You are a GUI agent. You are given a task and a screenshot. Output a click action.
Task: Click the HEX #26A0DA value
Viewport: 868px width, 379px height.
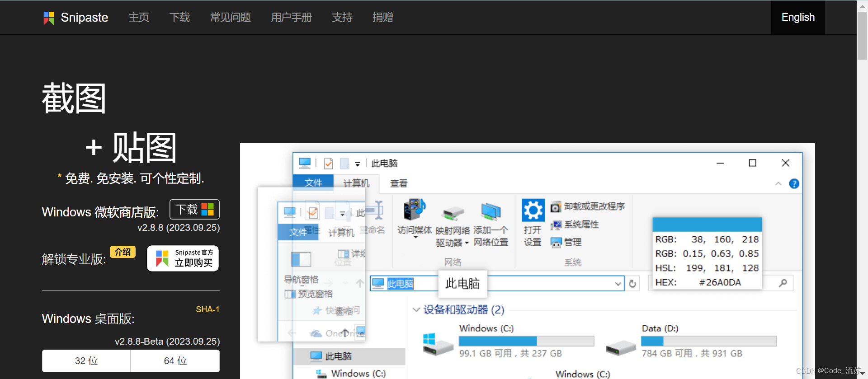pos(720,282)
